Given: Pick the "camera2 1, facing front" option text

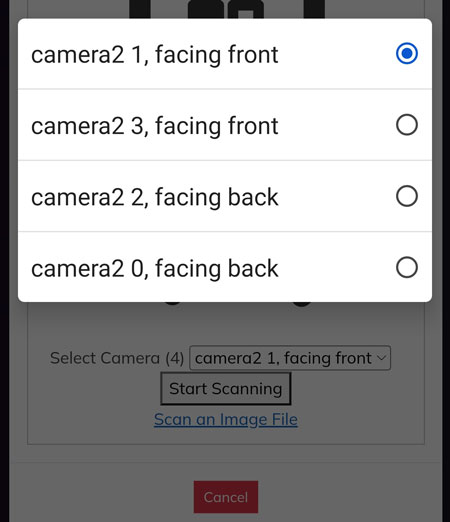Looking at the screenshot, I should [155, 55].
